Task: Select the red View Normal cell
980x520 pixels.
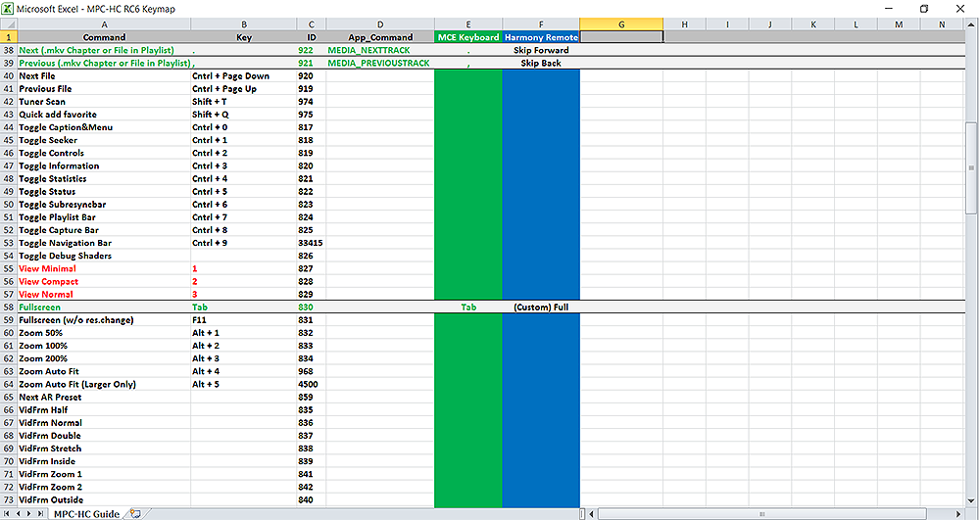Action: click(104, 295)
